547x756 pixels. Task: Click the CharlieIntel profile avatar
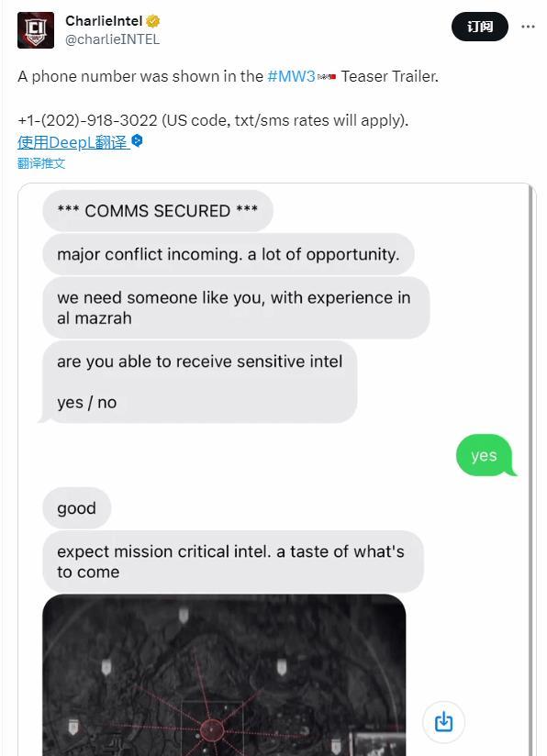36,30
